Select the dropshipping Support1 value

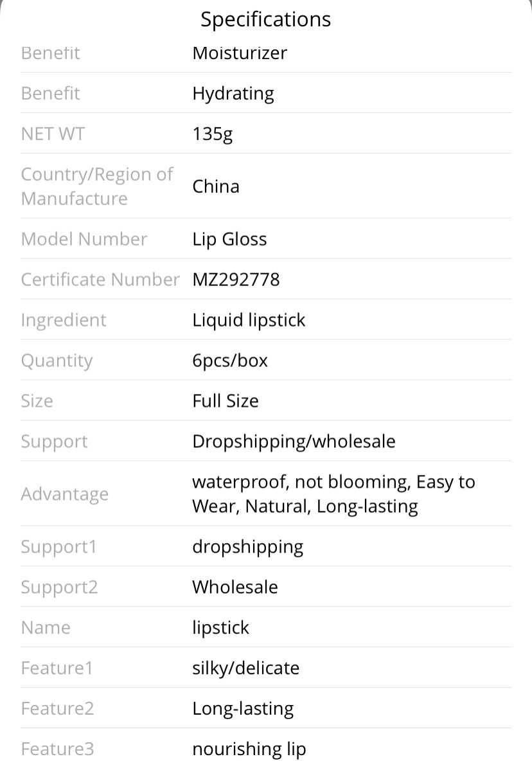click(248, 547)
